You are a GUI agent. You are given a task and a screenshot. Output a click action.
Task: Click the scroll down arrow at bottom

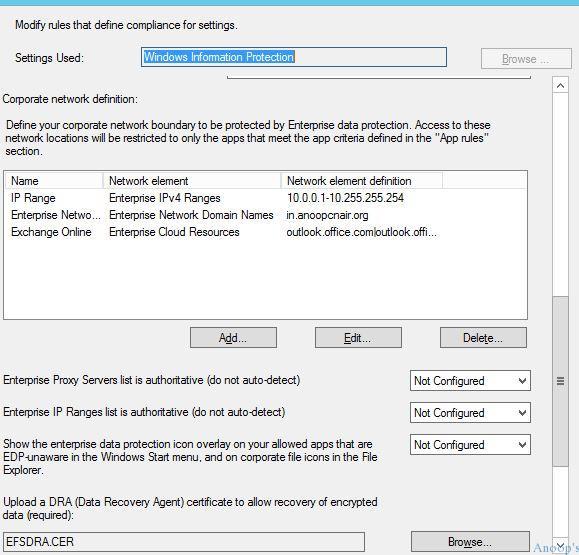tap(560, 546)
